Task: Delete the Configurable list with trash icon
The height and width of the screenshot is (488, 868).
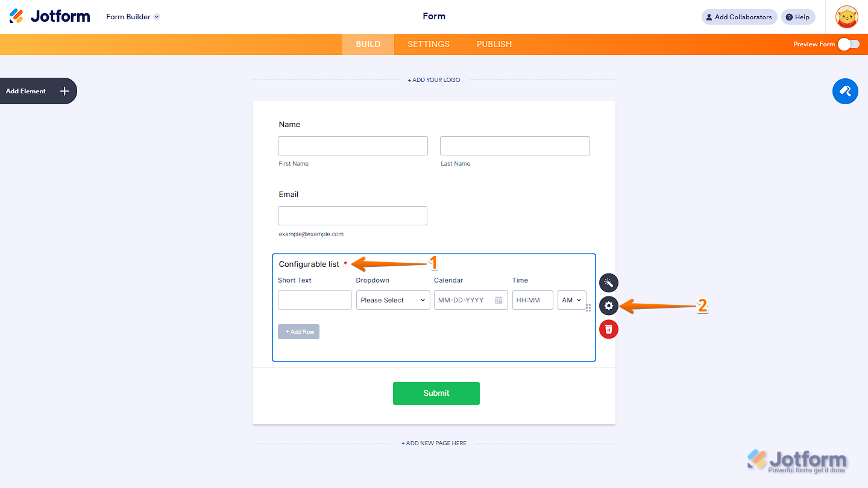Action: click(609, 329)
